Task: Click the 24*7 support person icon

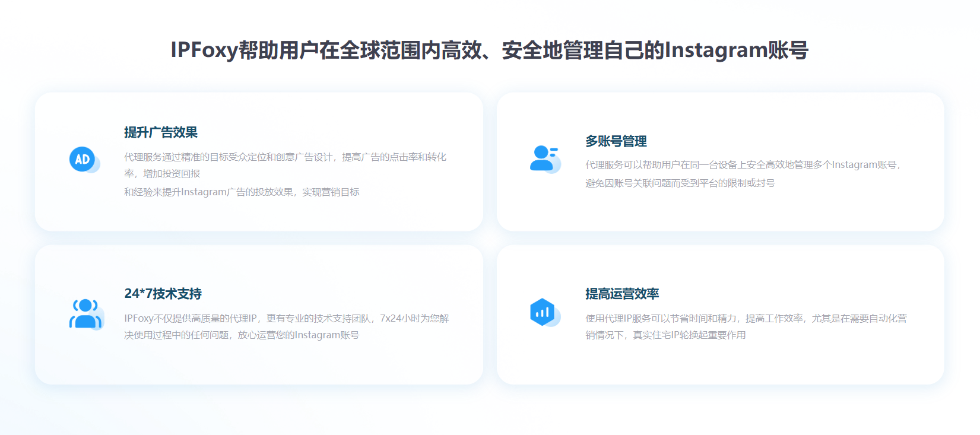Action: 86,314
